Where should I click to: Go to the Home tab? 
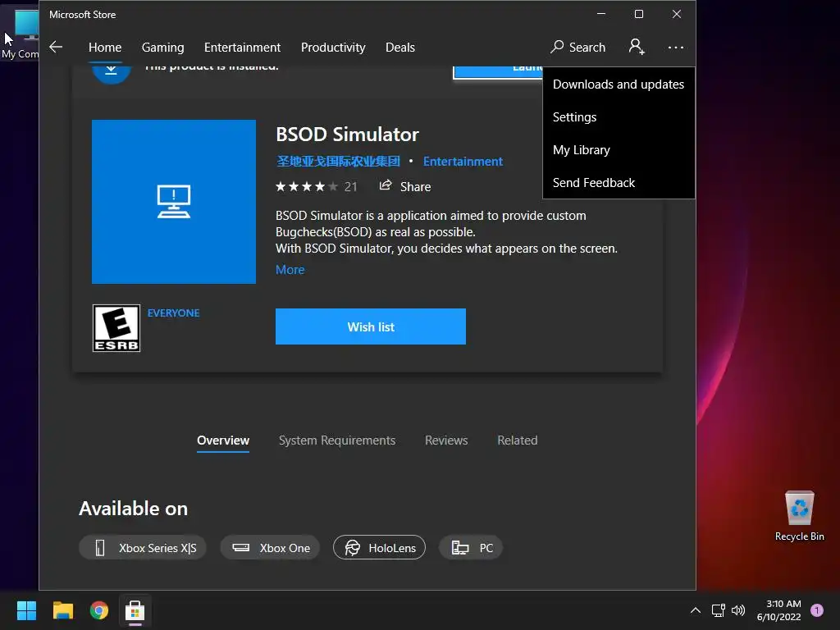pyautogui.click(x=105, y=47)
